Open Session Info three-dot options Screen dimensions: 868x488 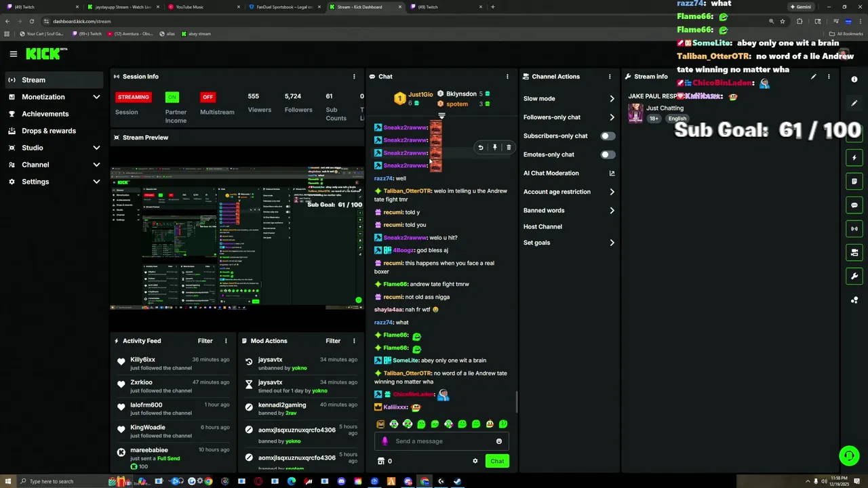(x=353, y=77)
